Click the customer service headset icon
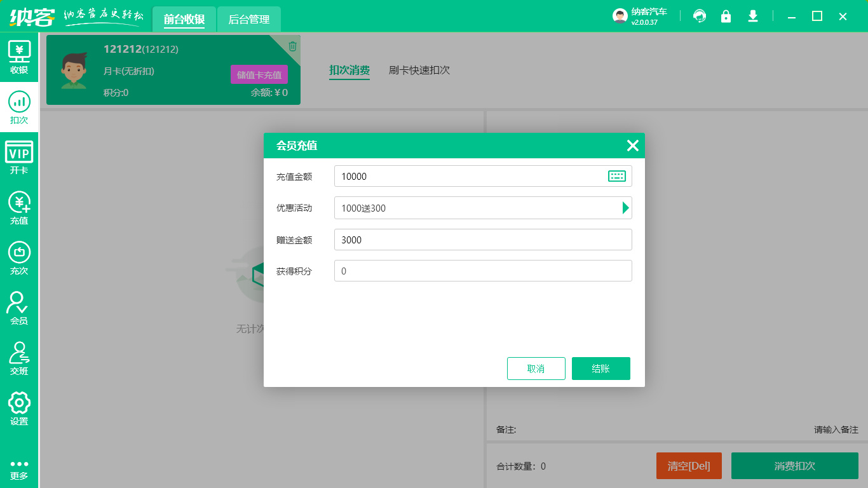The image size is (868, 488). pos(700,17)
